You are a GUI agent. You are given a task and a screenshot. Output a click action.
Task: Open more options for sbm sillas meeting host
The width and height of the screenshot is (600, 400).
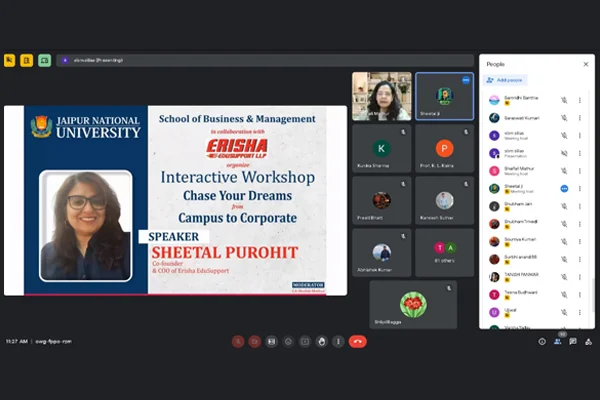tap(580, 136)
